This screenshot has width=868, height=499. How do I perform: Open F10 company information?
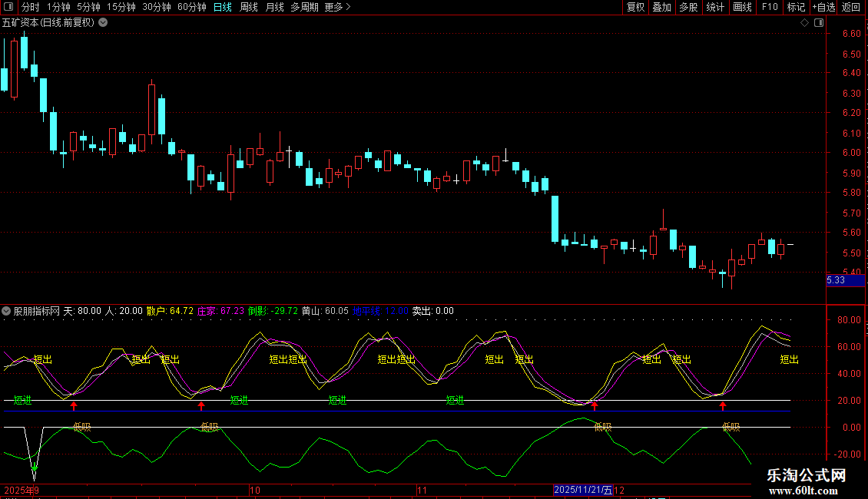click(769, 8)
